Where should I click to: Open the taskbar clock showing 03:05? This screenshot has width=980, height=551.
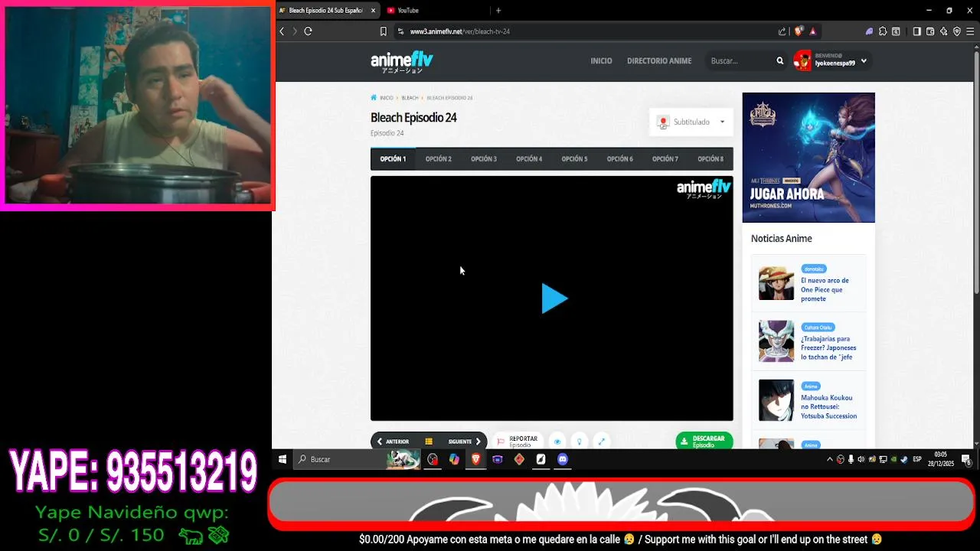click(x=940, y=459)
